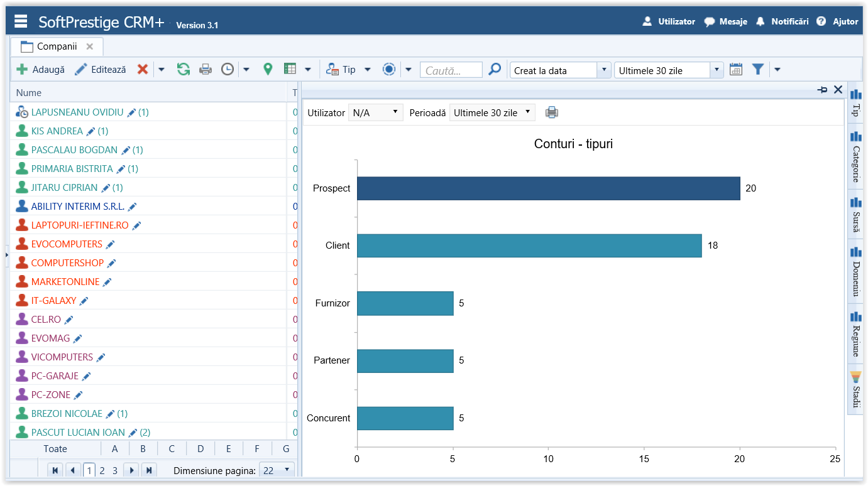Expand the dropdown next to the clock icon
This screenshot has width=868, height=486.
pos(246,70)
